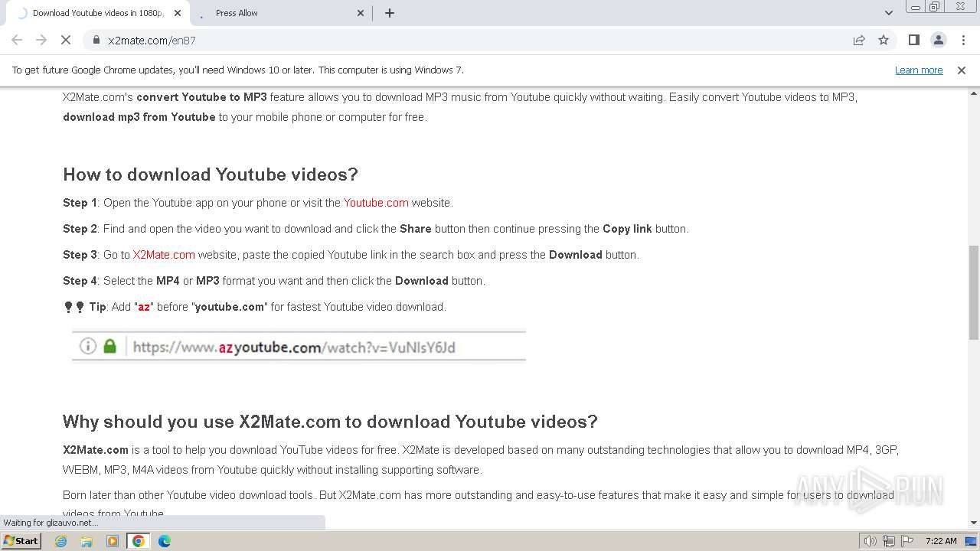
Task: Open the Chrome profile menu
Action: [938, 40]
